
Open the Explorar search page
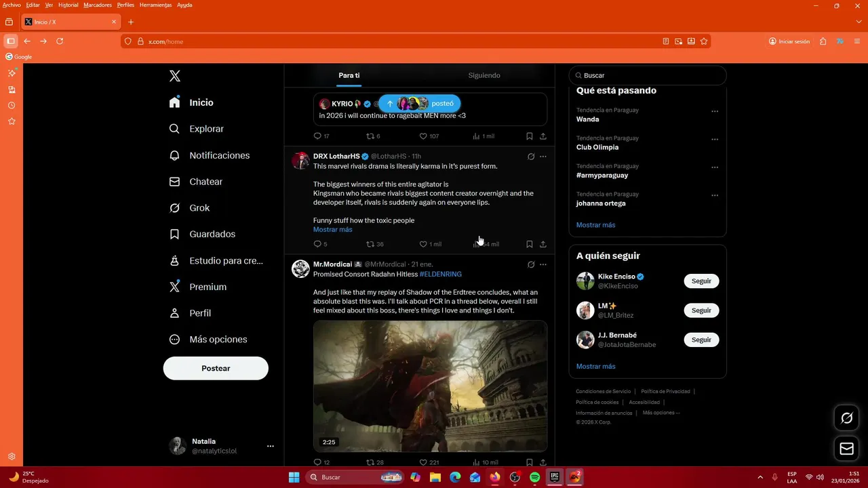(197, 129)
